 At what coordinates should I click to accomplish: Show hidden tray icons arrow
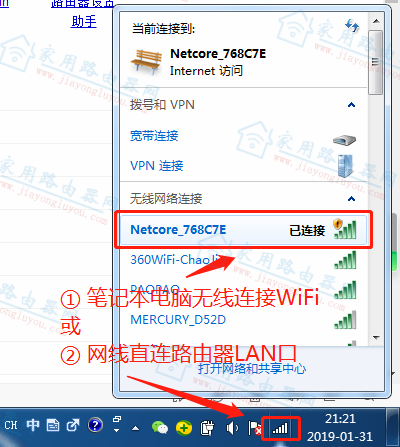(136, 428)
